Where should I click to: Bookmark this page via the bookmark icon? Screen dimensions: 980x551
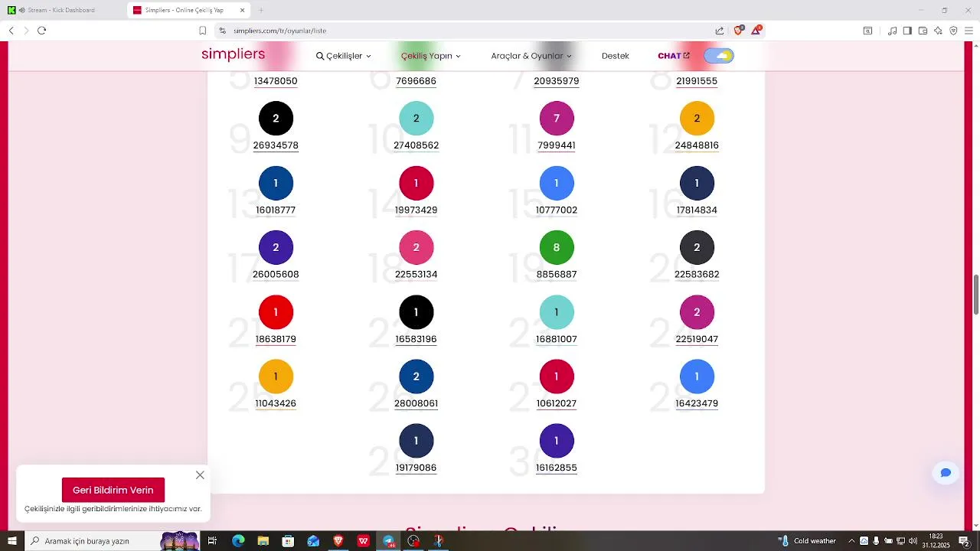coord(202,31)
